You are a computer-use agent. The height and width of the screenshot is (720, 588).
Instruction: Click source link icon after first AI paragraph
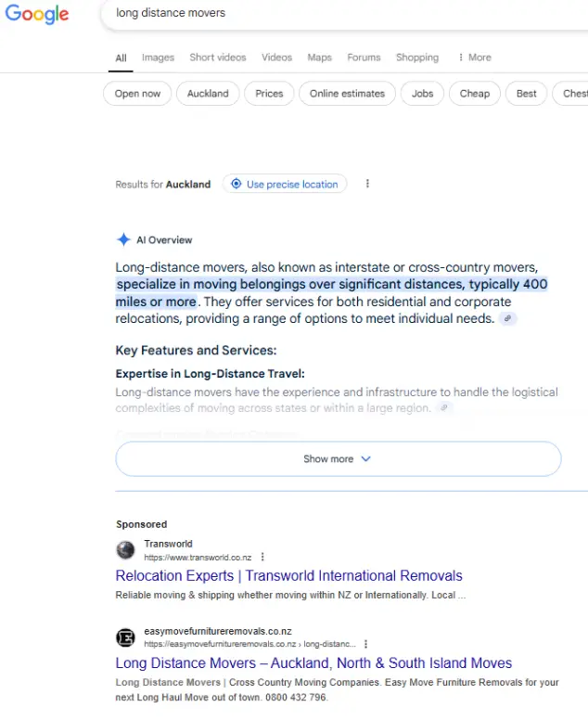point(507,318)
